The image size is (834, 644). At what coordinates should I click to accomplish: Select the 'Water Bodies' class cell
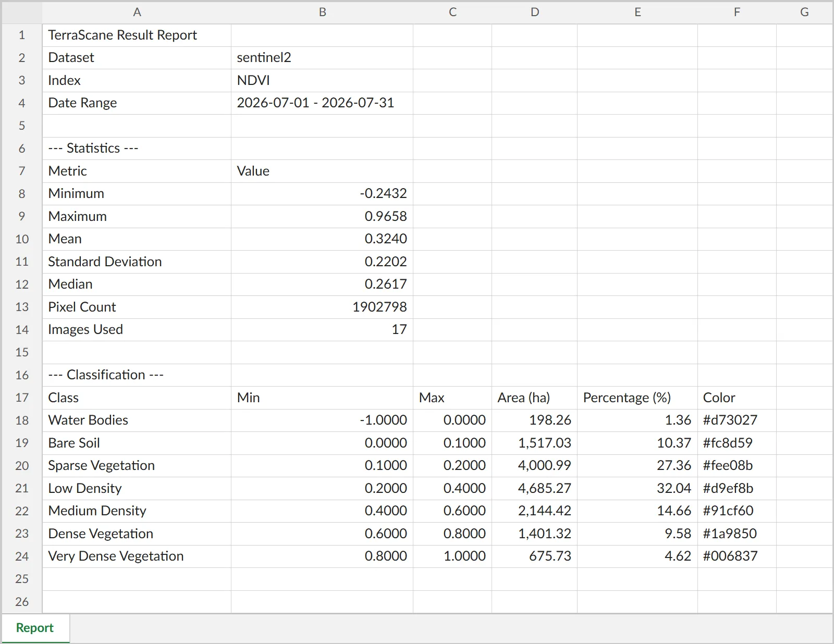click(x=137, y=420)
